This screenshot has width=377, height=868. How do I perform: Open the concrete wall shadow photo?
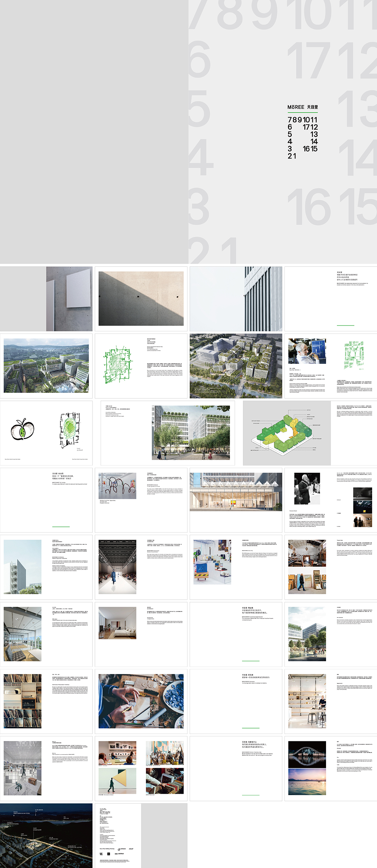[141, 299]
